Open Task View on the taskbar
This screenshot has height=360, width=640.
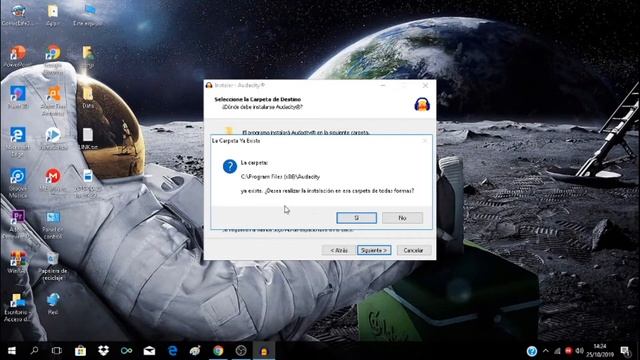57,351
